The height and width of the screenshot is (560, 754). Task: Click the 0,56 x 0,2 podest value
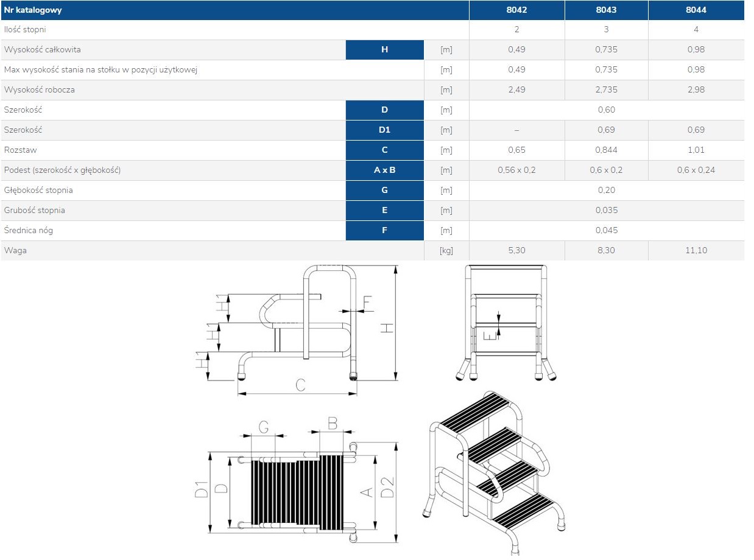516,170
